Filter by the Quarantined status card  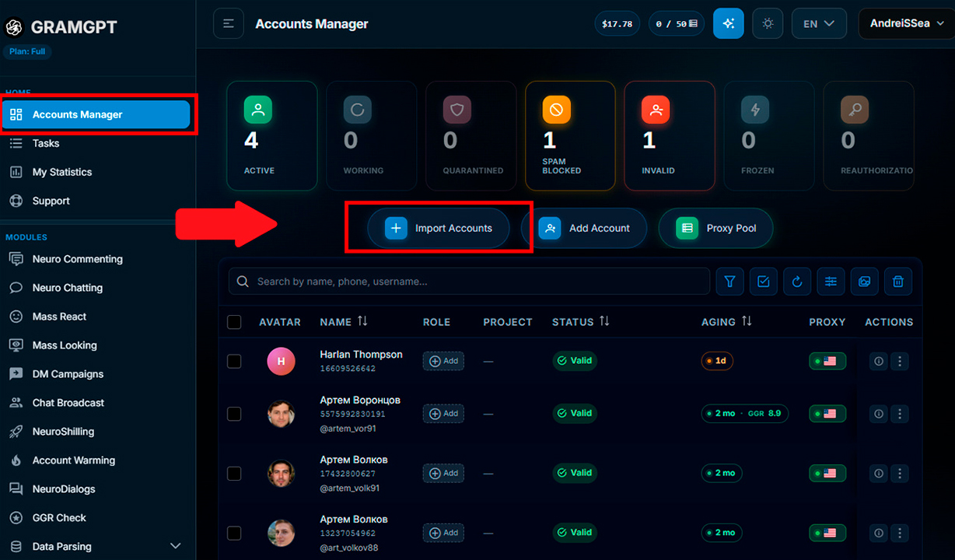[471, 136]
